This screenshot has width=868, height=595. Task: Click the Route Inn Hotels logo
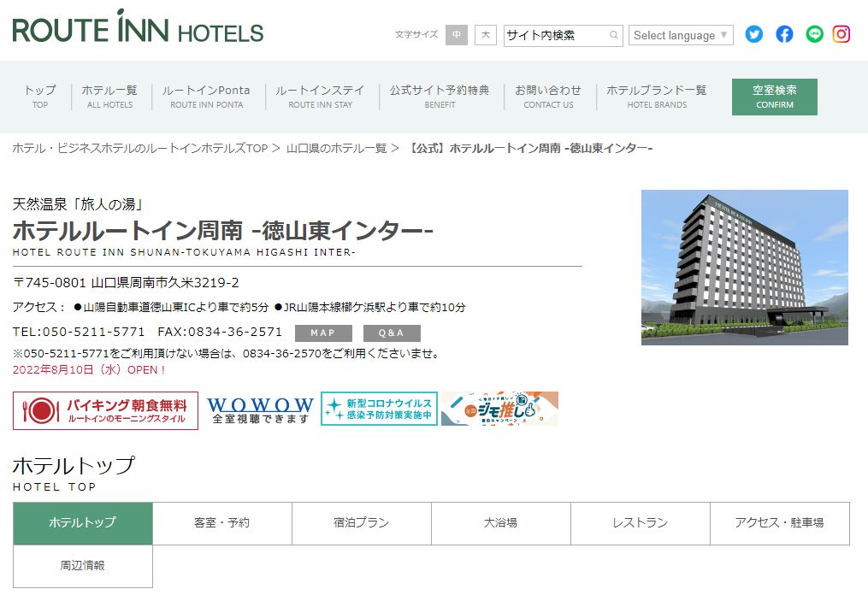tap(138, 27)
